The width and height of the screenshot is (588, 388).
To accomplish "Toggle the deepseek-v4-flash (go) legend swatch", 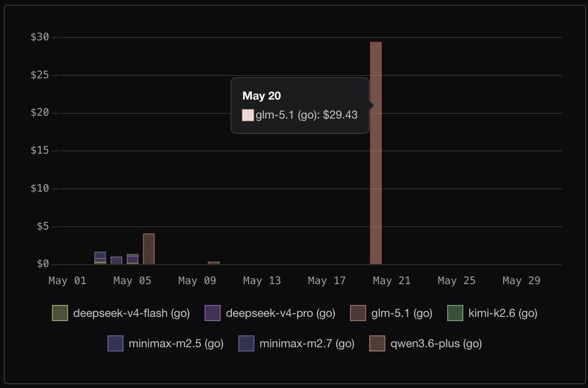I will click(60, 313).
